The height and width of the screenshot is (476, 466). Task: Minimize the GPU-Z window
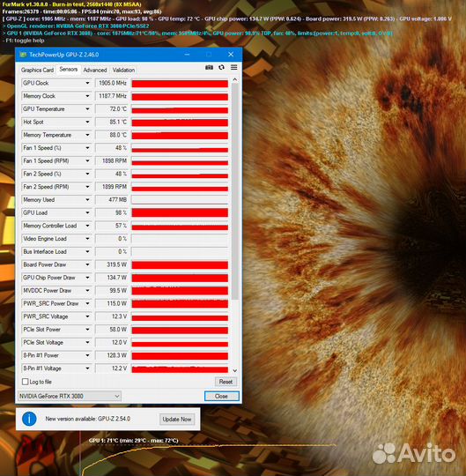(187, 55)
